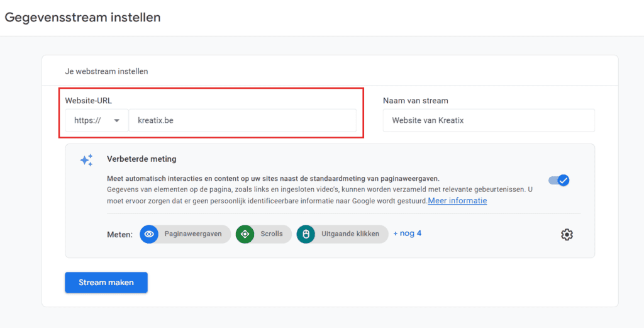Expand the '+ nog 4' measurements list
This screenshot has height=328, width=644.
pyautogui.click(x=407, y=234)
